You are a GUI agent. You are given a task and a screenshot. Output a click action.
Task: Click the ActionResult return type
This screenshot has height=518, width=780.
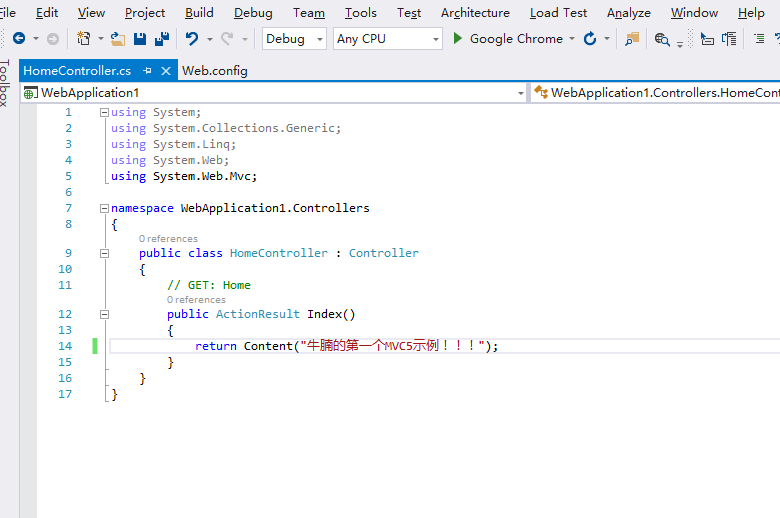click(x=258, y=314)
